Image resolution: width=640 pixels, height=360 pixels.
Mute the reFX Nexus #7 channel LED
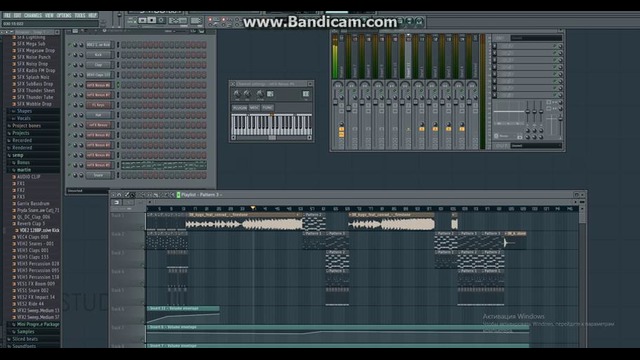pyautogui.click(x=69, y=95)
